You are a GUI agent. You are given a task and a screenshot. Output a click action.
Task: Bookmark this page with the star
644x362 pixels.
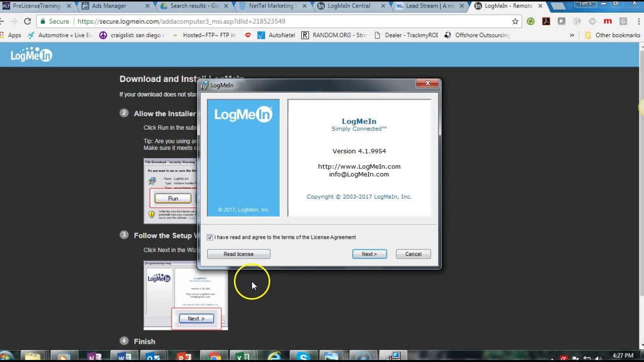tap(515, 22)
